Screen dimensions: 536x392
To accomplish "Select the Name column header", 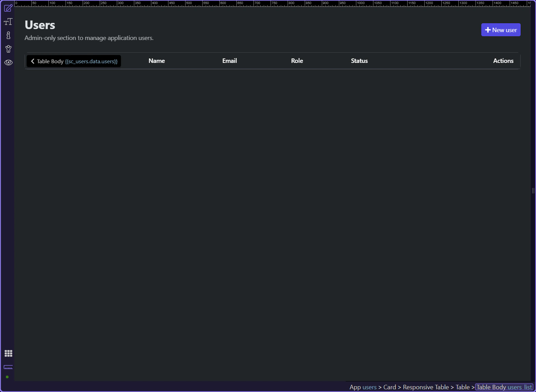I will click(x=156, y=61).
